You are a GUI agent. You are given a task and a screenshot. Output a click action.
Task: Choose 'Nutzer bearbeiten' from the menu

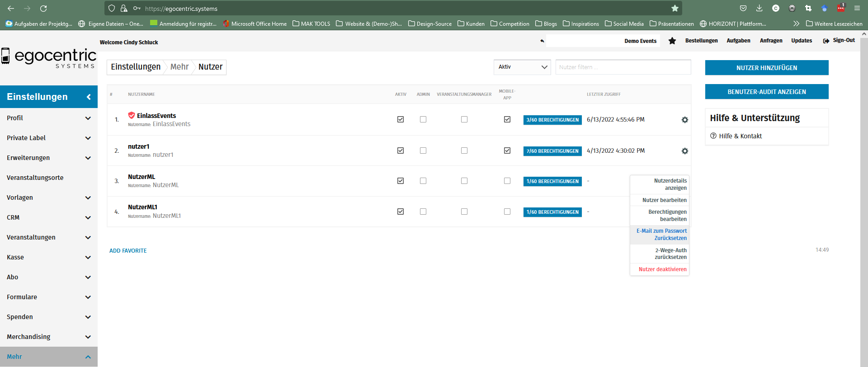pyautogui.click(x=664, y=200)
